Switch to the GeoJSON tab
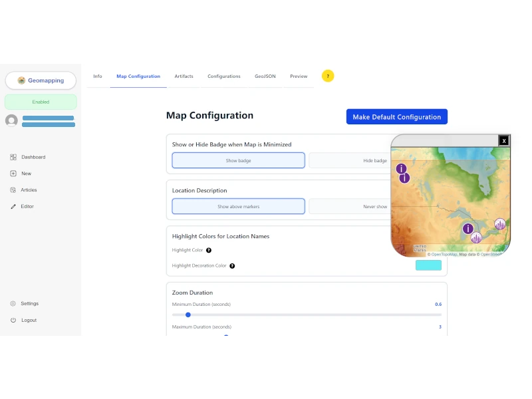Image resolution: width=532 pixels, height=399 pixels. point(265,76)
